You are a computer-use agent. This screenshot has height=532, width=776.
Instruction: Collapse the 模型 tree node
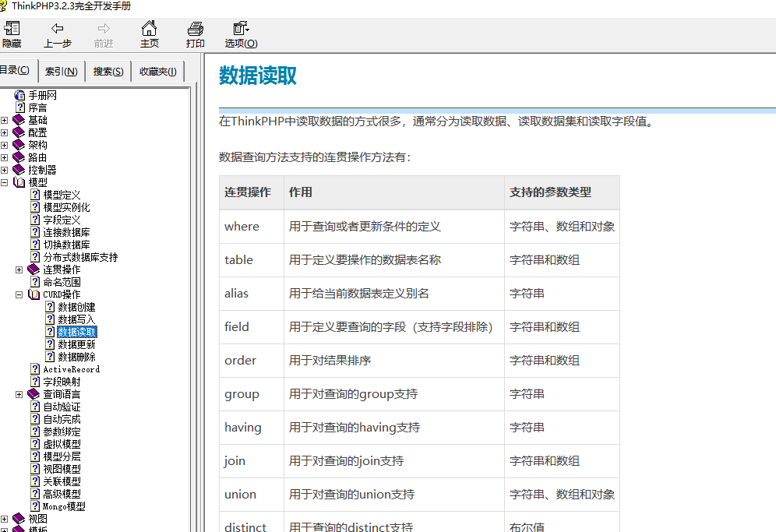pyautogui.click(x=5, y=182)
